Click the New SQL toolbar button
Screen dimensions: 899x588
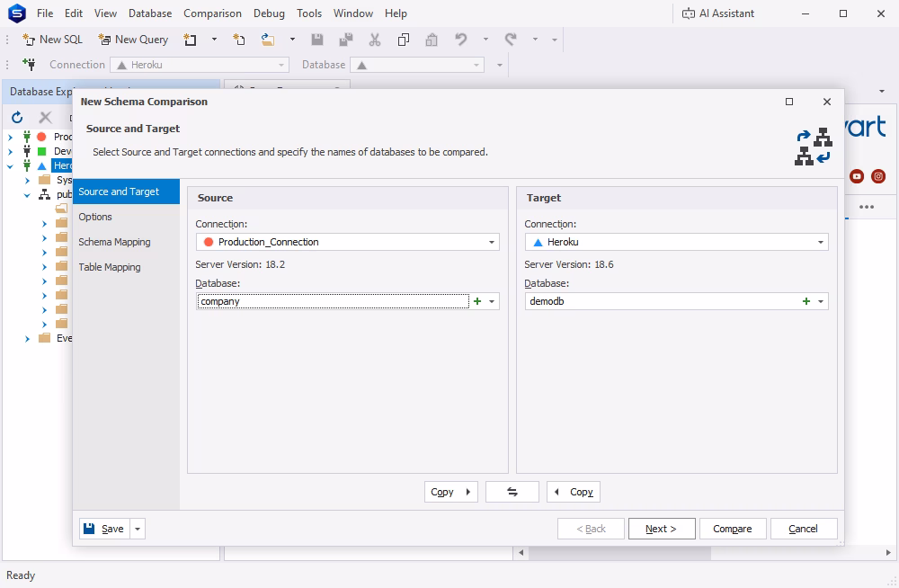click(x=52, y=40)
